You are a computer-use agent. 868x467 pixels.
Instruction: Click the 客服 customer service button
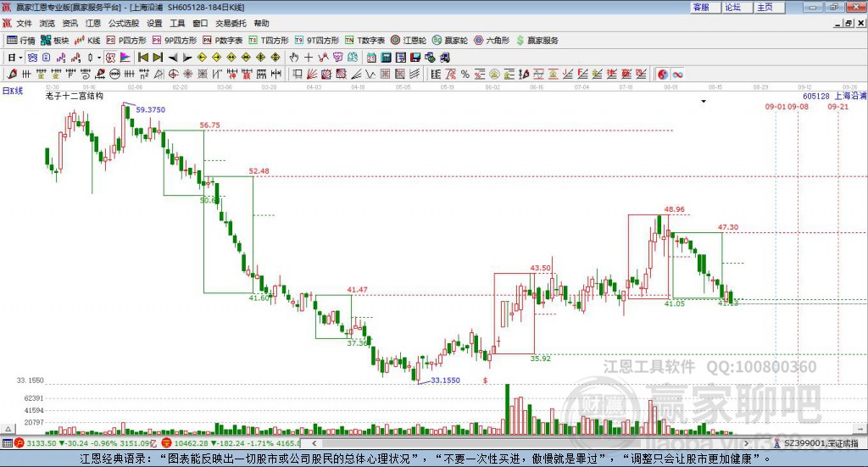(x=704, y=7)
